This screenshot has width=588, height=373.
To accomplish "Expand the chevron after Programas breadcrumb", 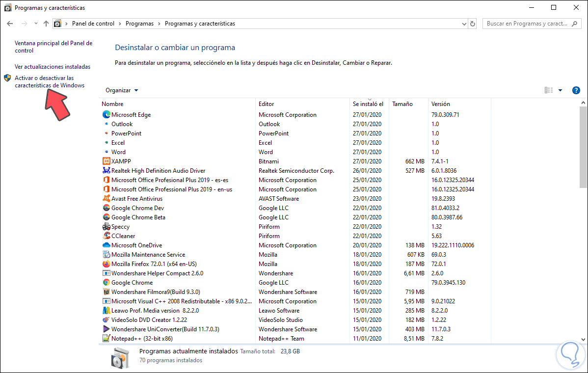I will click(160, 24).
